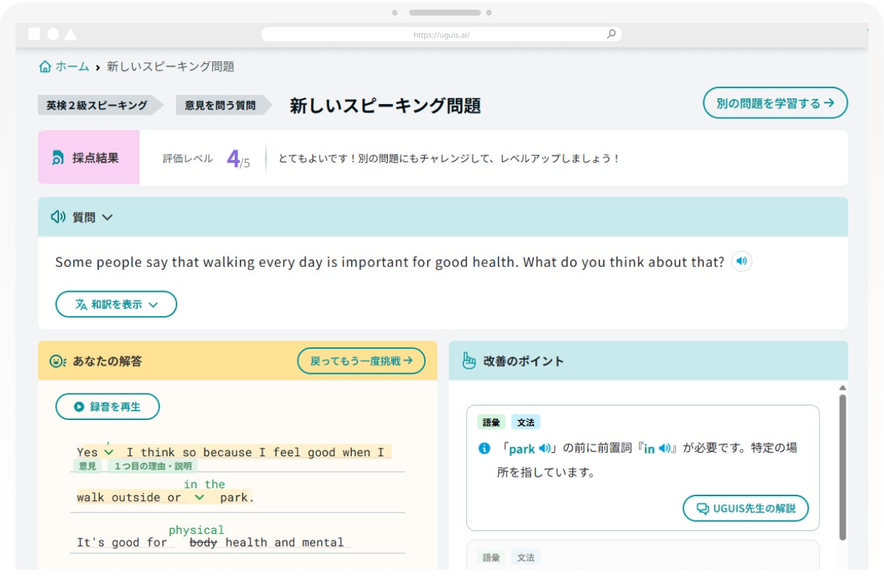The image size is (884, 588).
Task: Click 戻ってもう一度挑戦 retry button
Action: (361, 361)
